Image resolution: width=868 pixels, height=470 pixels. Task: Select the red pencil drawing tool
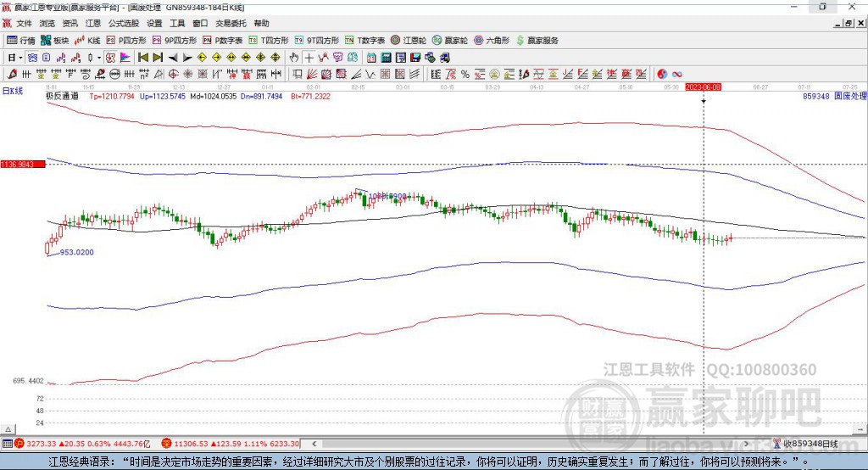point(12,75)
